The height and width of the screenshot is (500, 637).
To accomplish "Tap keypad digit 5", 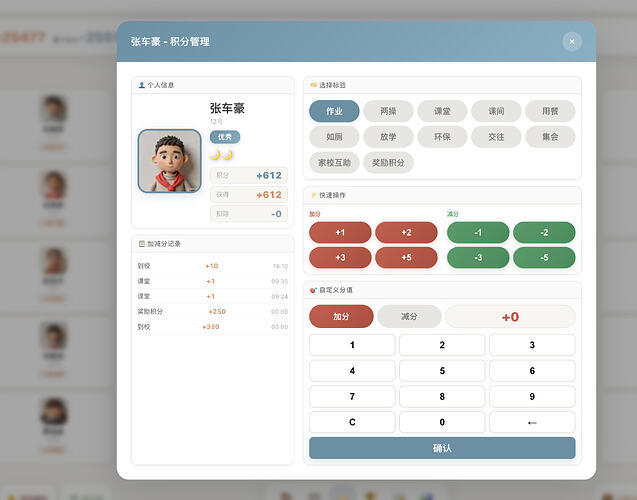I will pos(442,370).
